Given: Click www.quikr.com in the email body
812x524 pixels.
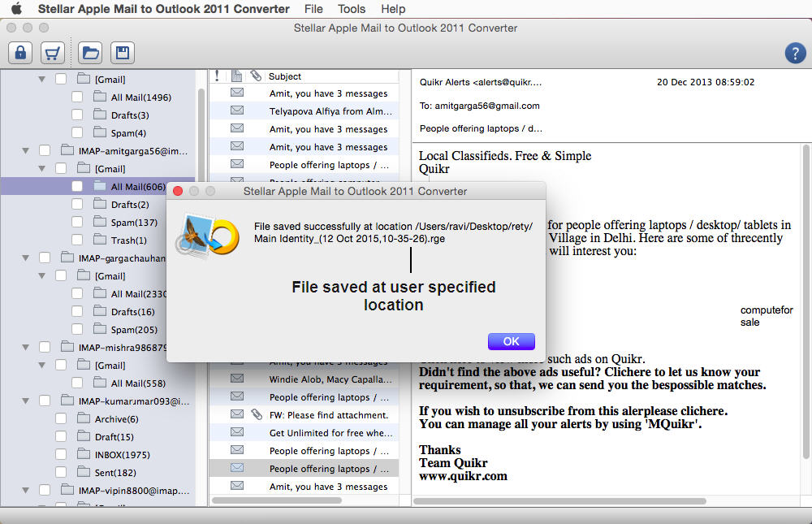Looking at the screenshot, I should (463, 476).
